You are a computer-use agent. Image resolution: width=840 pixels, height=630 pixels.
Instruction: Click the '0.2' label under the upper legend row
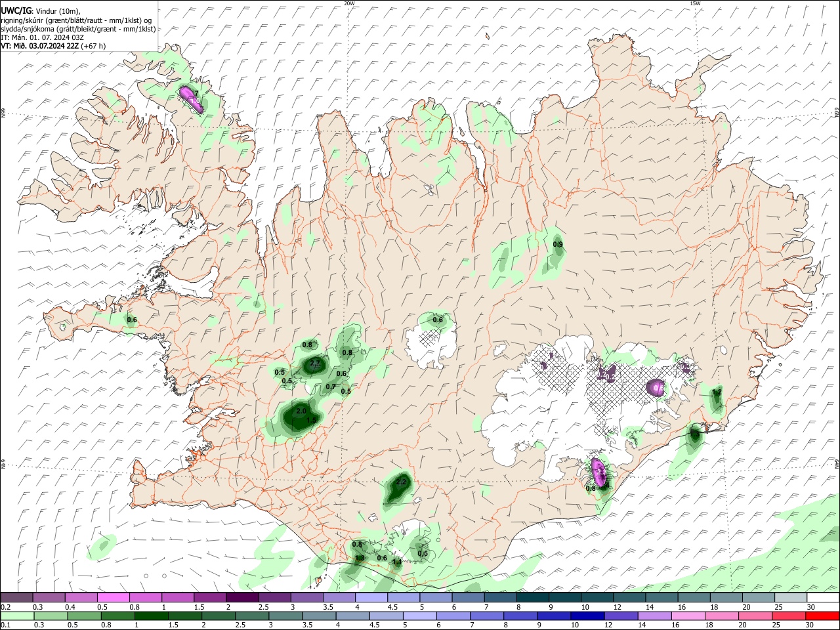click(6, 607)
